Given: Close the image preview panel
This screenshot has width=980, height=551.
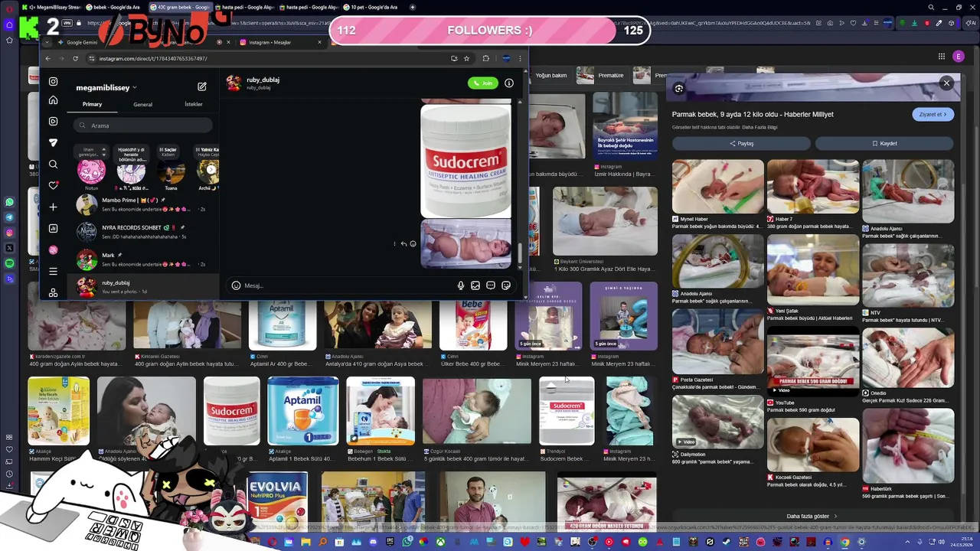Looking at the screenshot, I should pyautogui.click(x=946, y=83).
